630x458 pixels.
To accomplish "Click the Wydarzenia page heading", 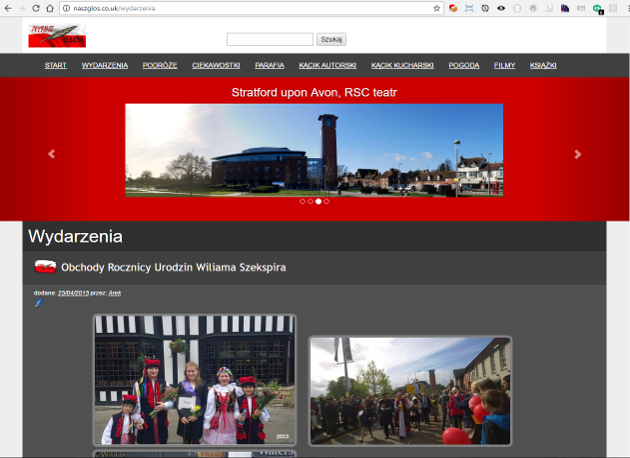I will [76, 236].
